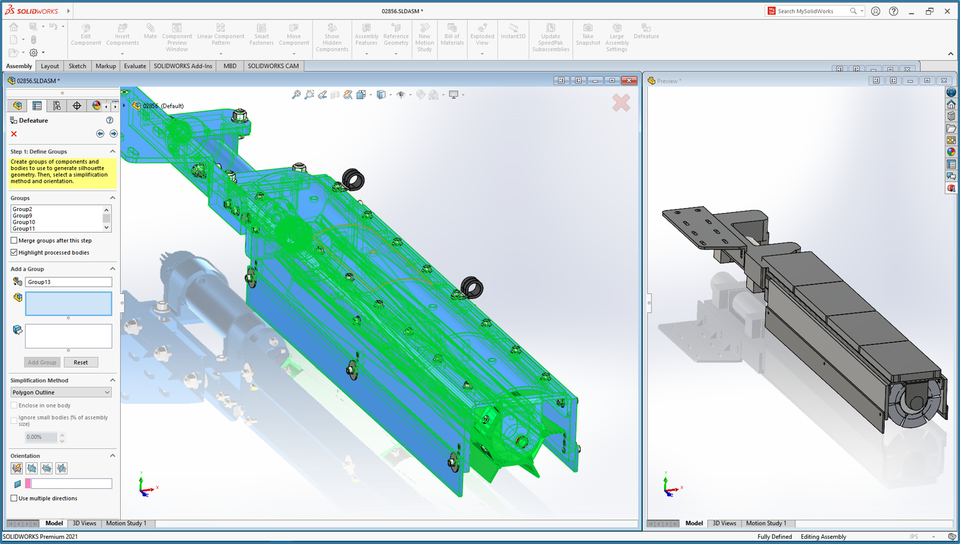
Task: Collapse the Add a Group section
Action: pyautogui.click(x=113, y=269)
